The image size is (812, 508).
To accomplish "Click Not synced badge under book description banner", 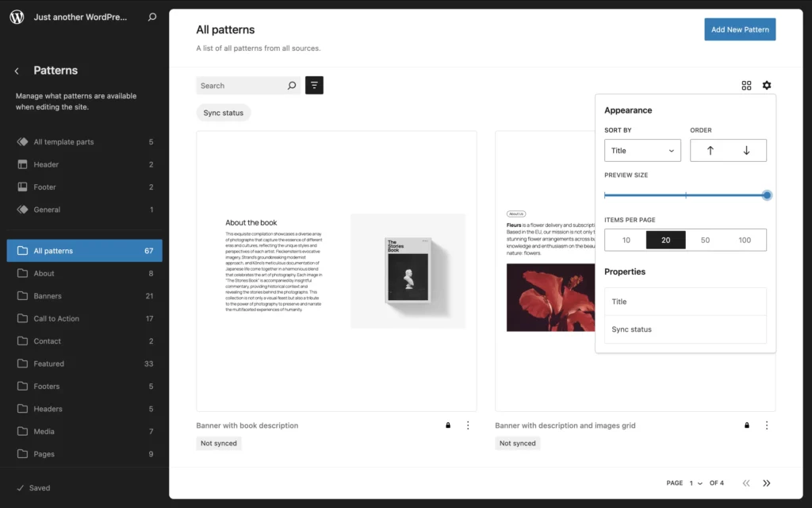I will (x=219, y=443).
